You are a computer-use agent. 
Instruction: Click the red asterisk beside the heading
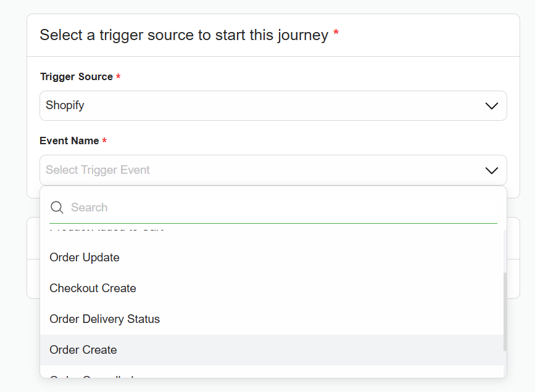pyautogui.click(x=336, y=35)
